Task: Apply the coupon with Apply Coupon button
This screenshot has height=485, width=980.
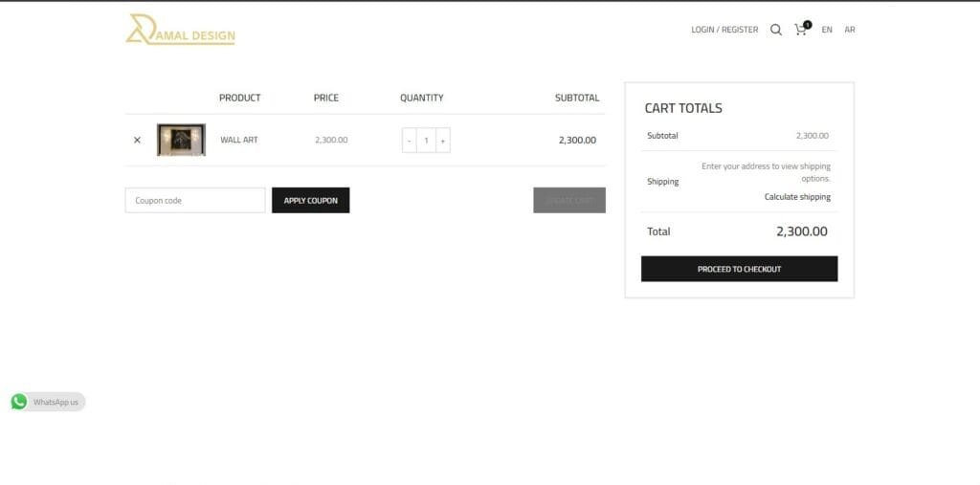Action: tap(311, 200)
